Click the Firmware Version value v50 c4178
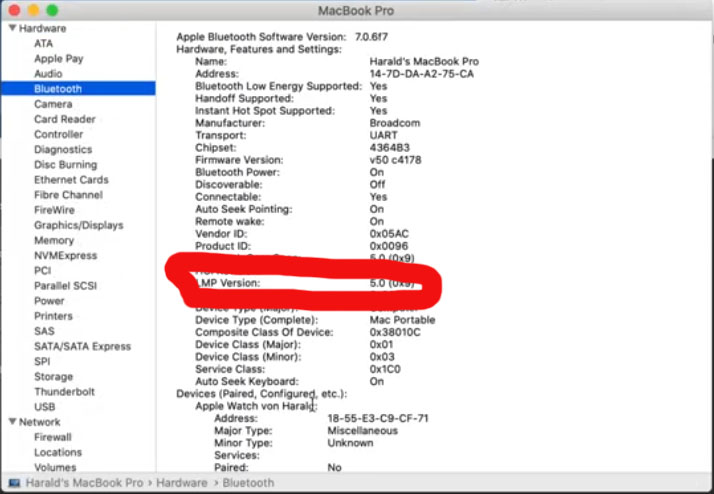Image resolution: width=714 pixels, height=494 pixels. 395,160
